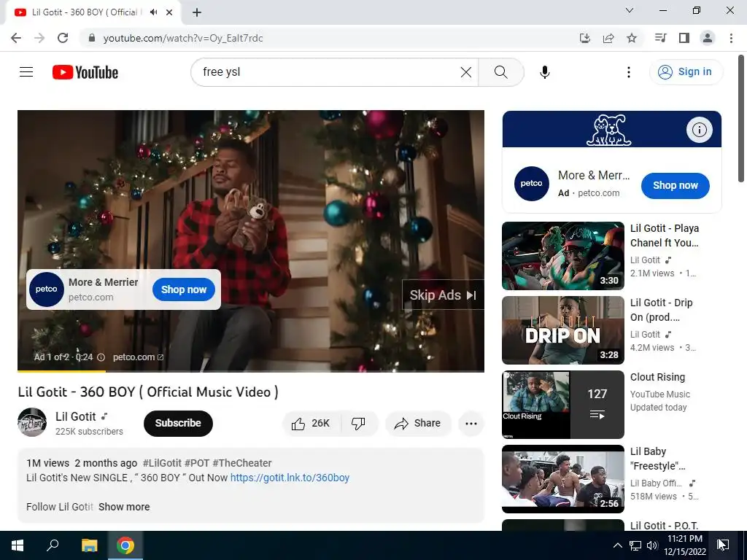Open Clout Rising playlist thumbnail
The image size is (747, 560).
pyautogui.click(x=562, y=404)
